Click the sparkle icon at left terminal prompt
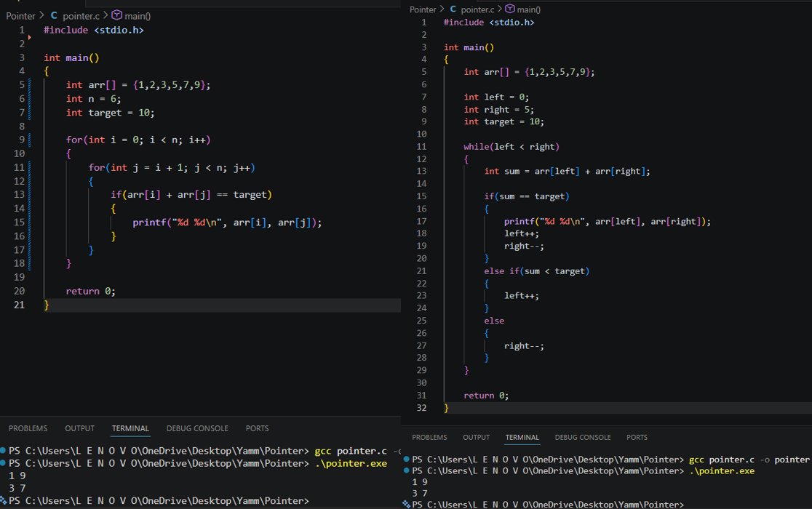Image resolution: width=812 pixels, height=509 pixels. coord(4,500)
